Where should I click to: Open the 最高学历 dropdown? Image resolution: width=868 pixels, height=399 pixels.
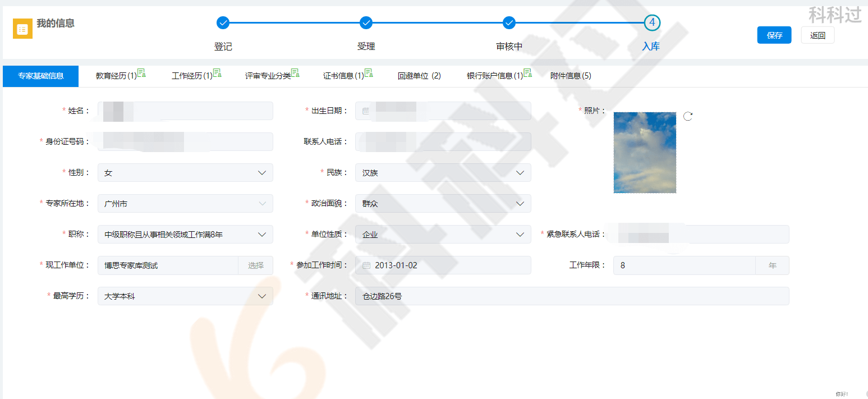(x=261, y=296)
